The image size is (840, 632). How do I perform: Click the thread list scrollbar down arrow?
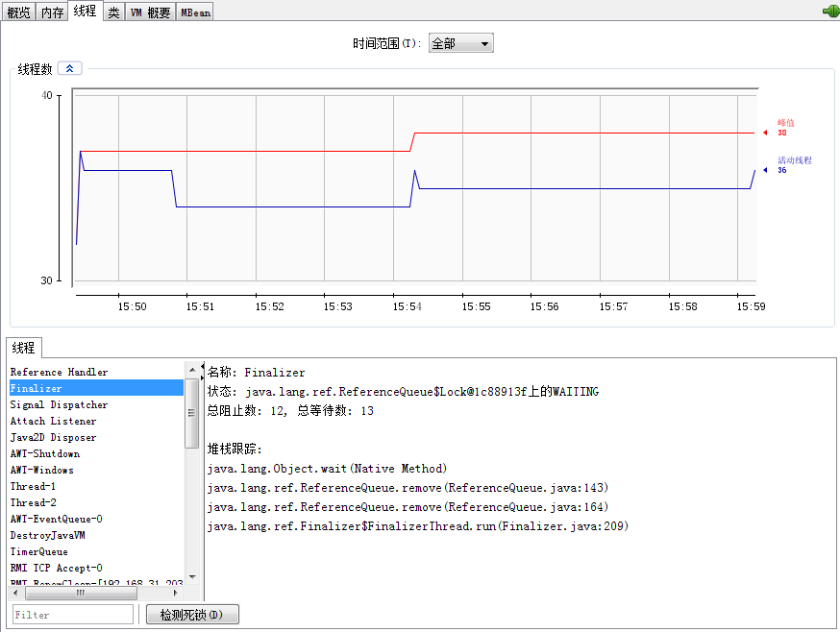click(x=190, y=576)
